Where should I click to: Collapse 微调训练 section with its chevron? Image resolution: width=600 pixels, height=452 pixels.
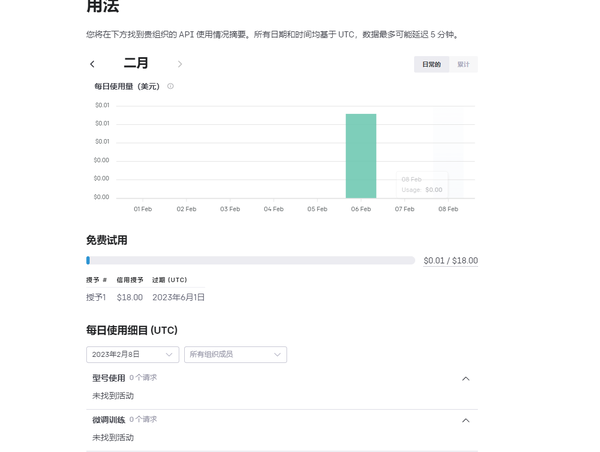point(465,420)
